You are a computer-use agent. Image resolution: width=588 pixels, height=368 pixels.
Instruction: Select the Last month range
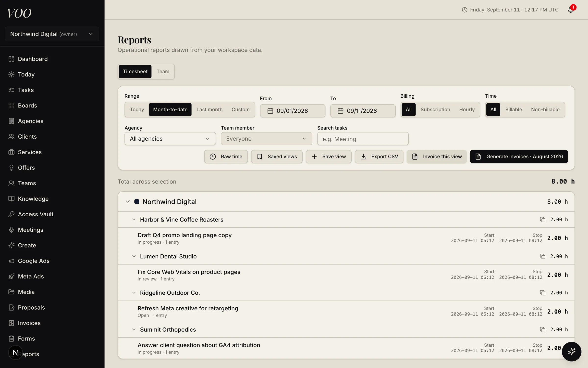coord(209,109)
